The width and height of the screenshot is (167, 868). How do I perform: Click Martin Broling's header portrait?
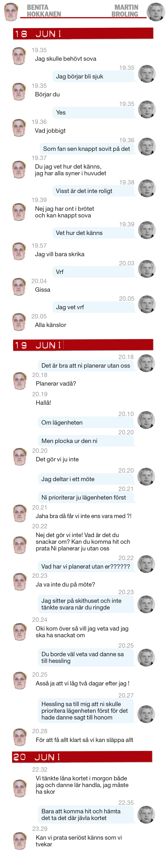[x=156, y=12]
